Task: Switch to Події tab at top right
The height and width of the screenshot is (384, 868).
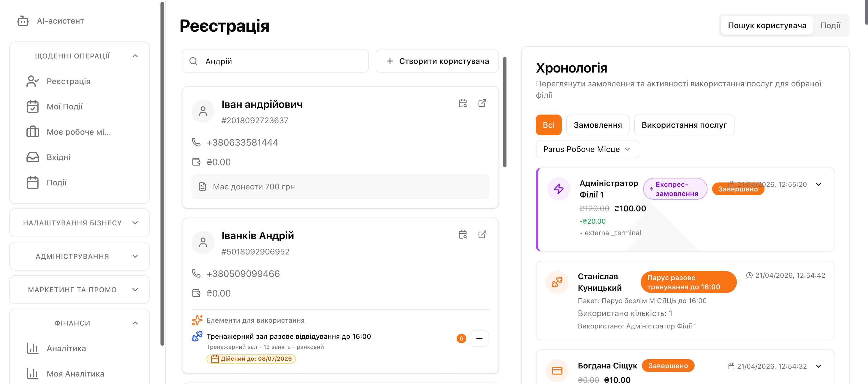Action: (830, 25)
